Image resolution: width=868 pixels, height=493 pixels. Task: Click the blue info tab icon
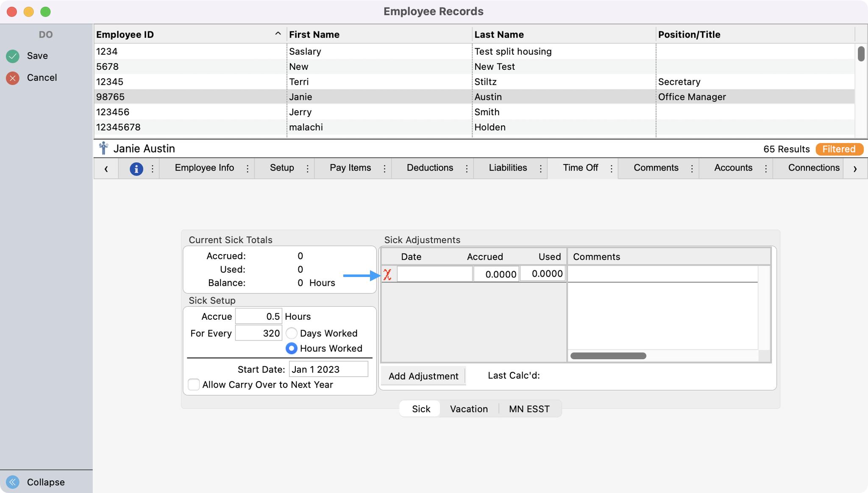(136, 169)
